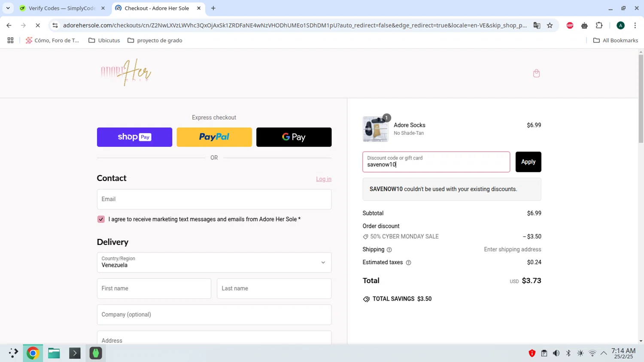Close the Verify Codes tab
644x362 pixels.
103,8
